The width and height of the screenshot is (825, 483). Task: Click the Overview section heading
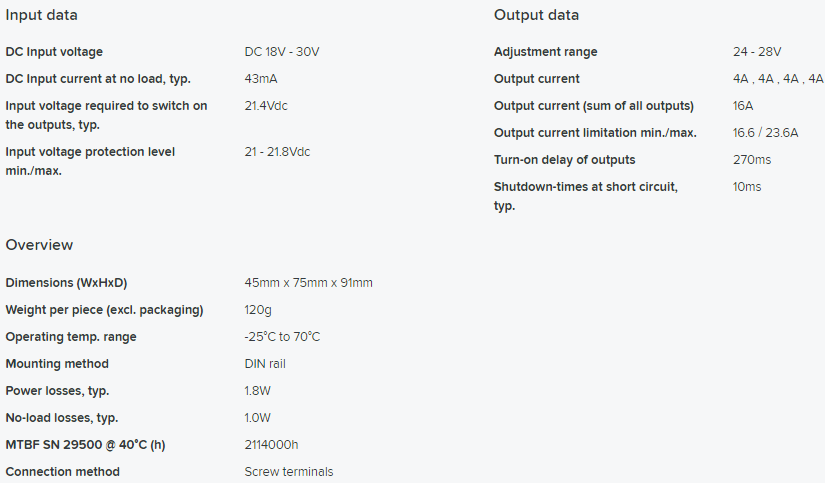[39, 245]
